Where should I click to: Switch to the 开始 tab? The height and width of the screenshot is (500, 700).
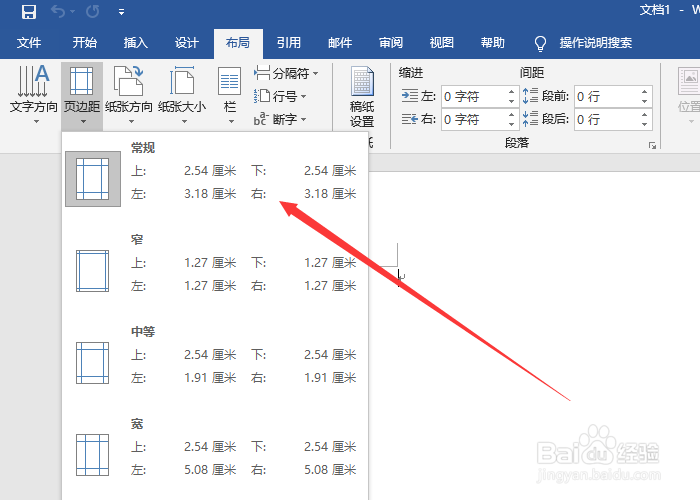84,43
